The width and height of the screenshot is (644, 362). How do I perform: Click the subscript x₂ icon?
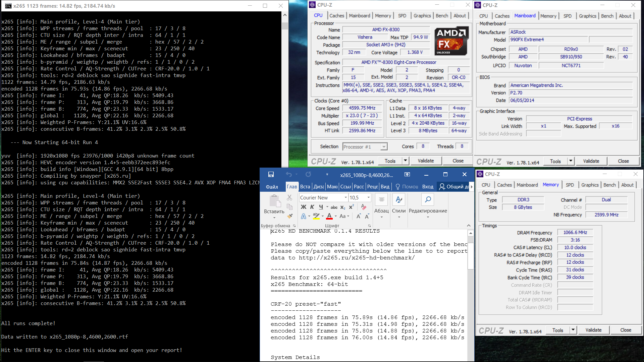tap(343, 207)
